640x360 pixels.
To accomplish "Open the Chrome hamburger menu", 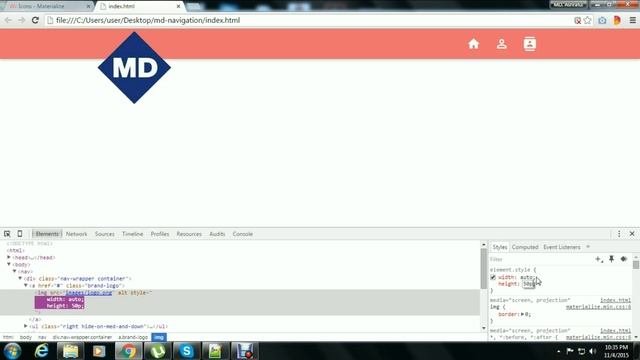I will click(x=633, y=20).
